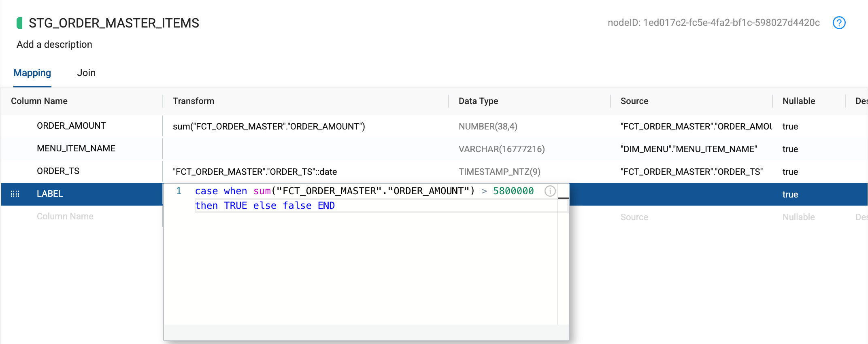Viewport: 868px width, 344px height.
Task: Switch to the Join tab
Action: (86, 73)
